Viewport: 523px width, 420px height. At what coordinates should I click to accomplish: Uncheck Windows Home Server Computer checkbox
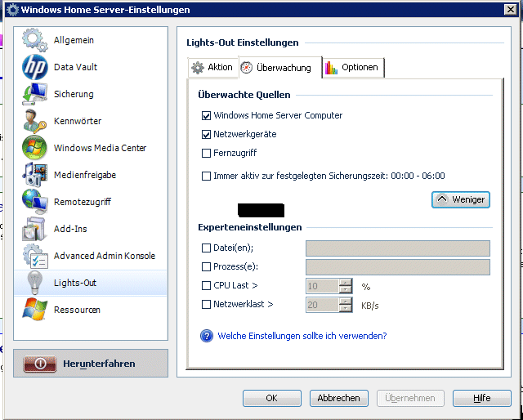(x=206, y=116)
